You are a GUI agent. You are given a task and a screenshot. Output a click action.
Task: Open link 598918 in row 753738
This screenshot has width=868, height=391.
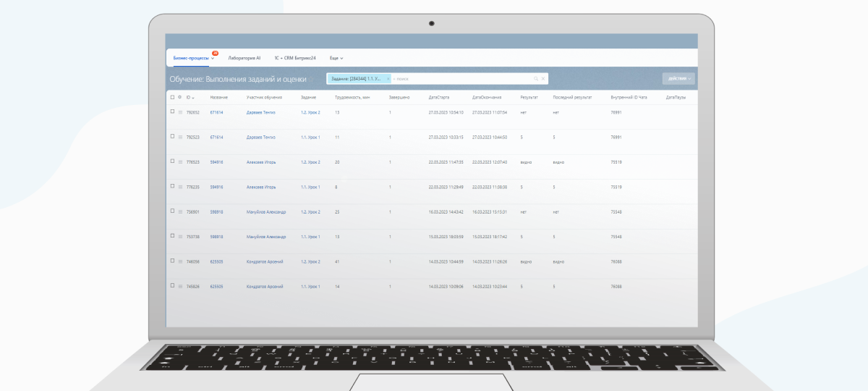point(216,237)
